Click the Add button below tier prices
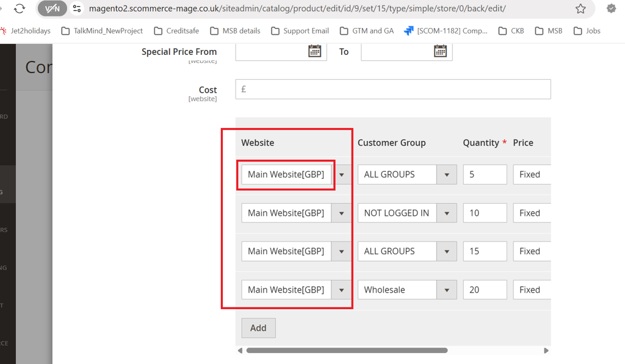 point(258,328)
